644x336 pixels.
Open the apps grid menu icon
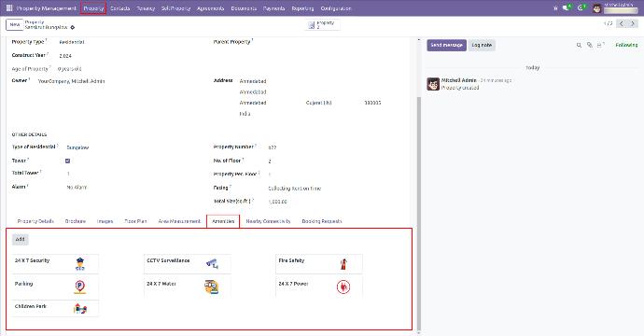point(9,7)
